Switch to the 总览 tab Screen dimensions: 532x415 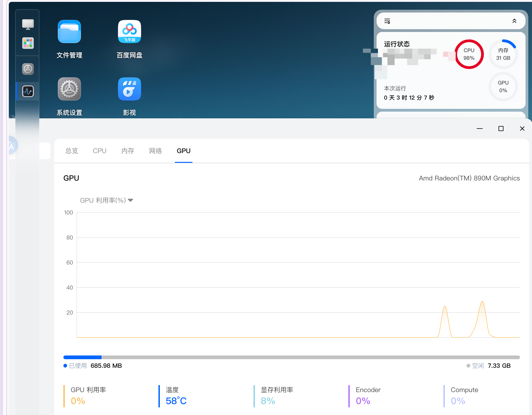pos(72,151)
